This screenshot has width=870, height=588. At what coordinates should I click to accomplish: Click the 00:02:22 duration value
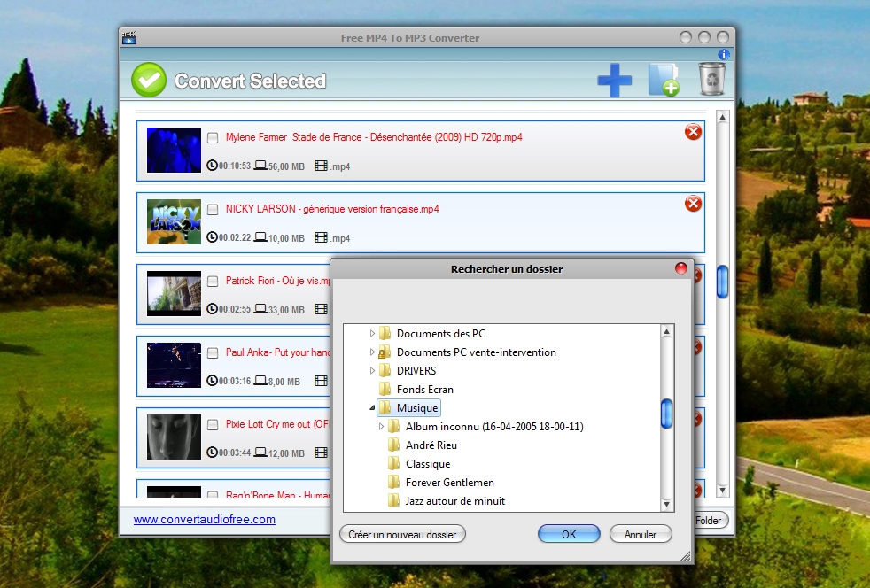(234, 237)
